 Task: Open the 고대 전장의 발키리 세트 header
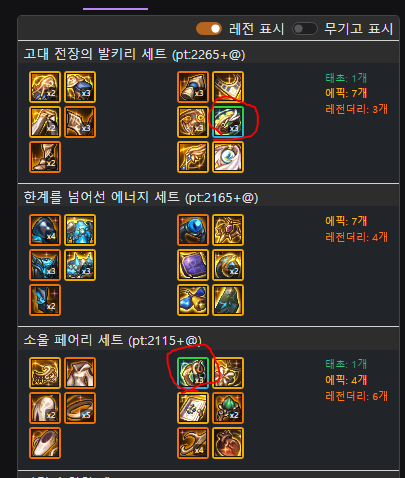coord(134,54)
